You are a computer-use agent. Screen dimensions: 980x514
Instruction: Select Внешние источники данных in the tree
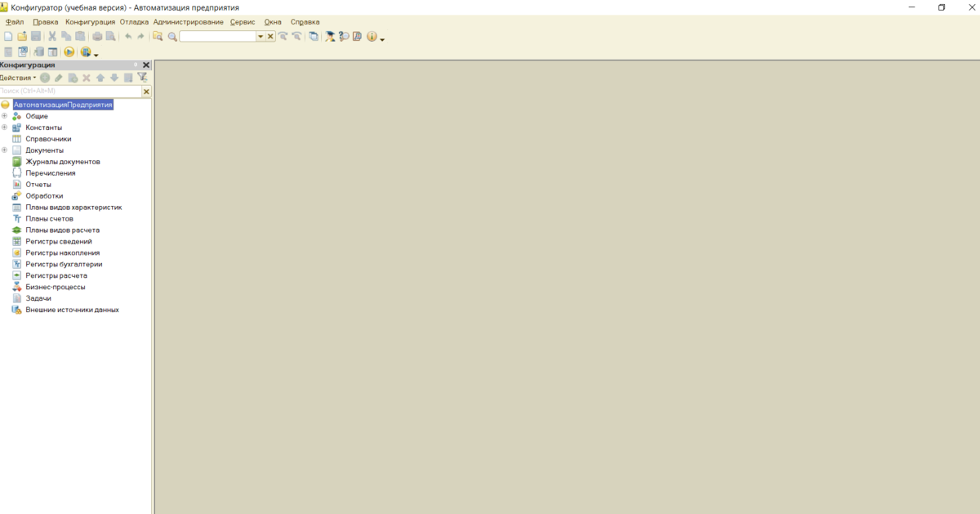point(72,310)
